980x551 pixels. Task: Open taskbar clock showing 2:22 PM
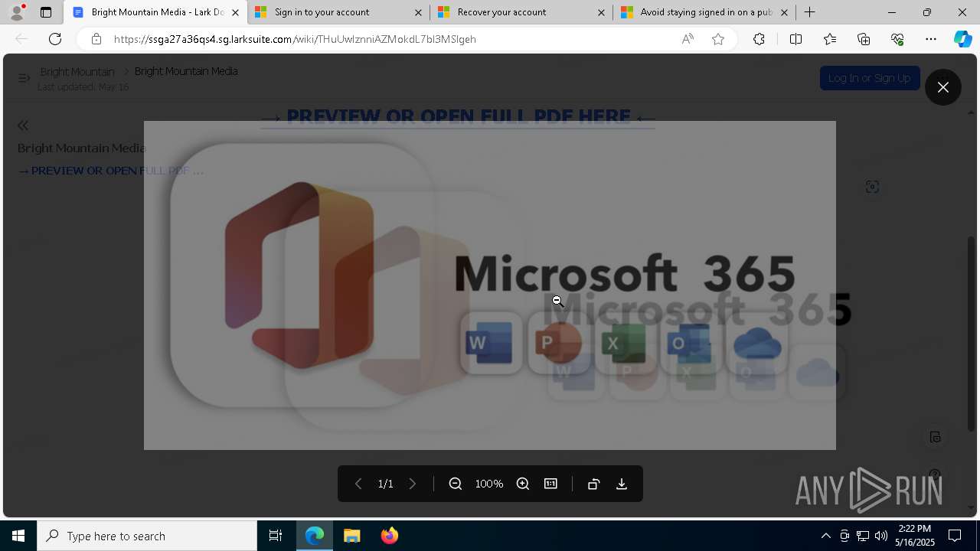click(x=916, y=536)
